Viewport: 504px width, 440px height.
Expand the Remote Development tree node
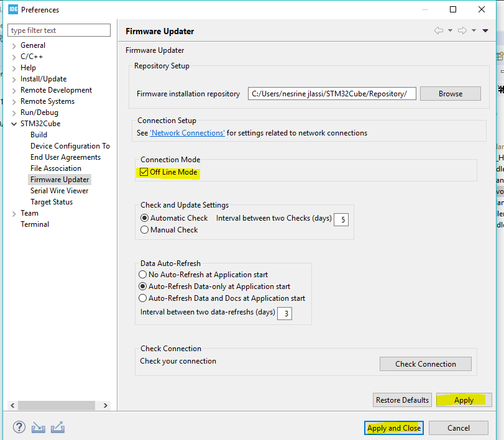pos(14,91)
